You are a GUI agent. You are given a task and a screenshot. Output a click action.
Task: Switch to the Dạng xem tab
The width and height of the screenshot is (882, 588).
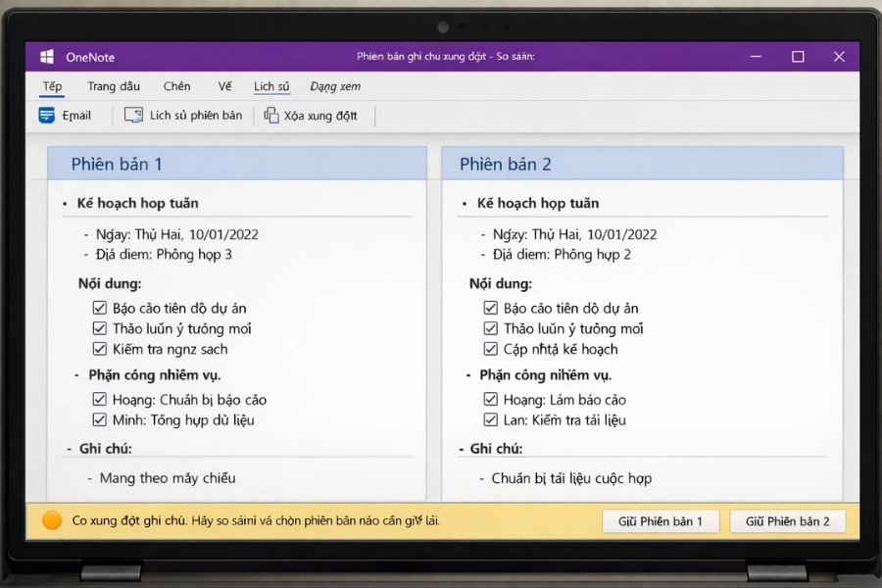click(337, 86)
